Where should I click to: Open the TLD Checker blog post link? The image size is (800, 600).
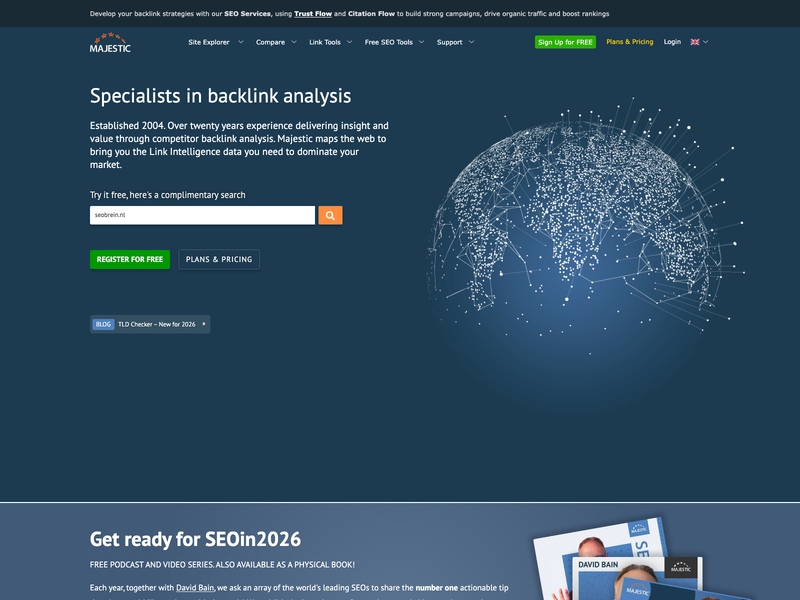(x=154, y=324)
